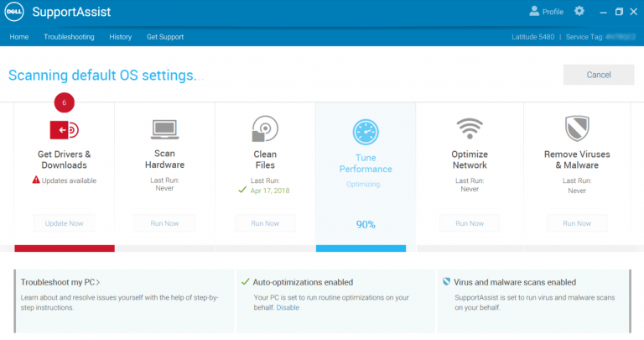Viewport: 644px width, 340px height.
Task: Run Now under Scan Hardware
Action: click(x=164, y=223)
